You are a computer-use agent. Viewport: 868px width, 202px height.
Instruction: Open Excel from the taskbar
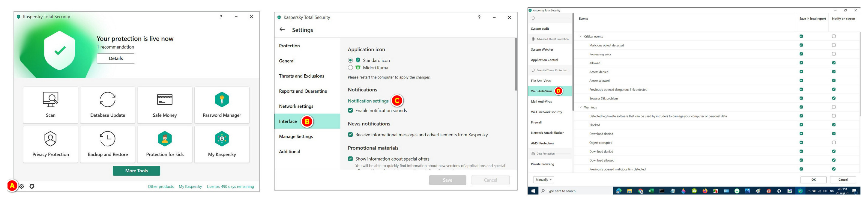(x=651, y=191)
